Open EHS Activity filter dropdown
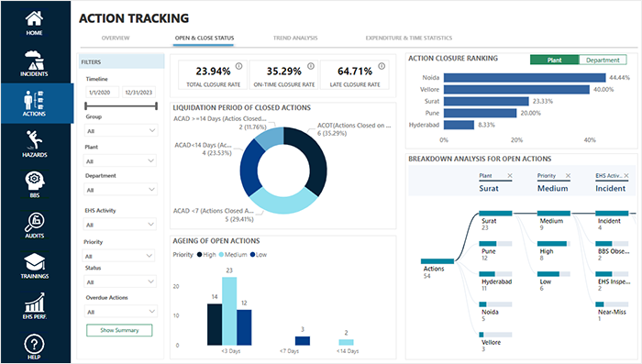 pyautogui.click(x=120, y=225)
